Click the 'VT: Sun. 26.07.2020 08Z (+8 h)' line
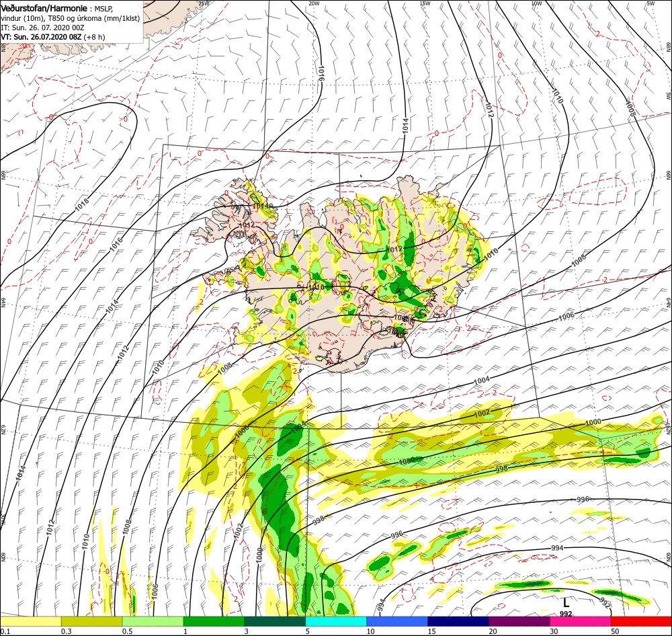The height and width of the screenshot is (636, 672). (52, 37)
